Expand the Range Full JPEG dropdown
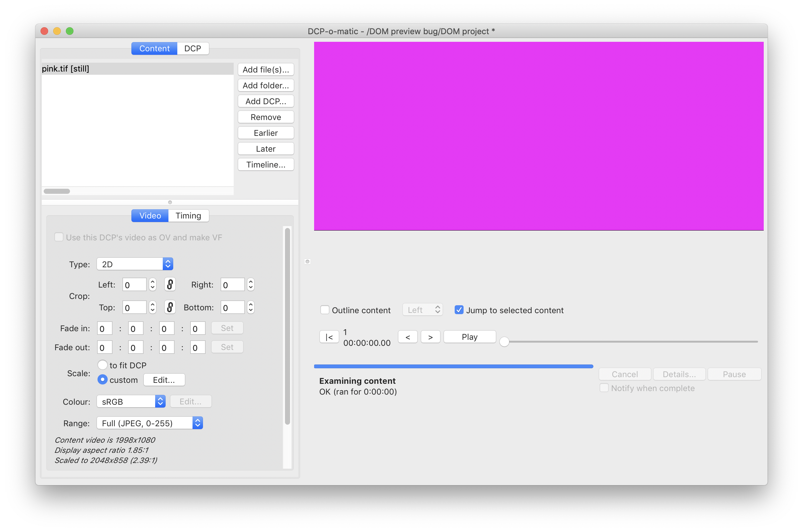The width and height of the screenshot is (803, 532). coord(149,423)
